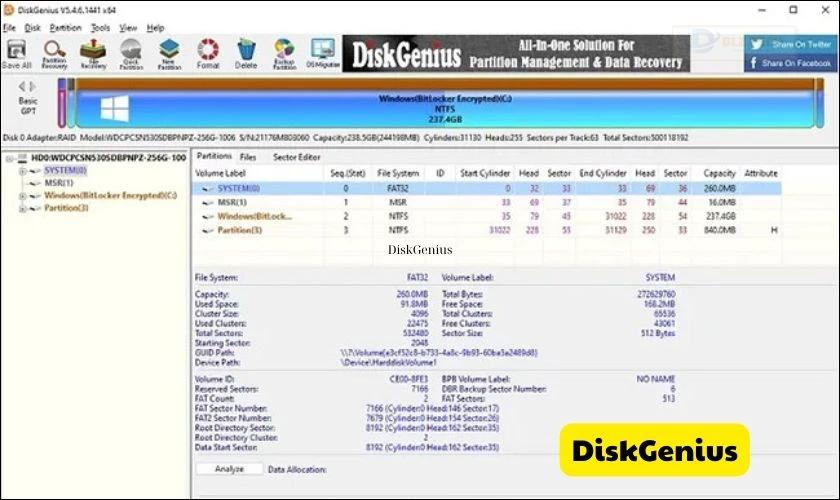The image size is (840, 500).
Task: Click the End Cylinder column header
Action: [x=603, y=173]
